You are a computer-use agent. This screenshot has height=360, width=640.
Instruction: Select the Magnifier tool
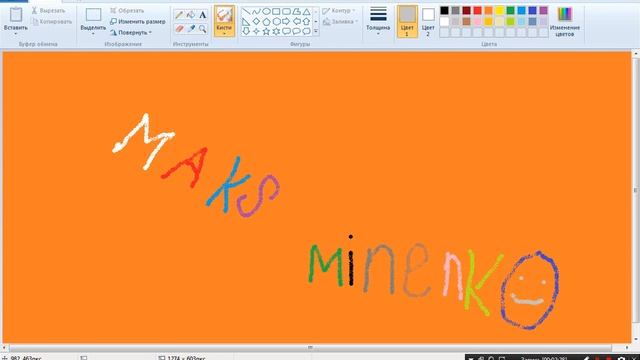(202, 29)
